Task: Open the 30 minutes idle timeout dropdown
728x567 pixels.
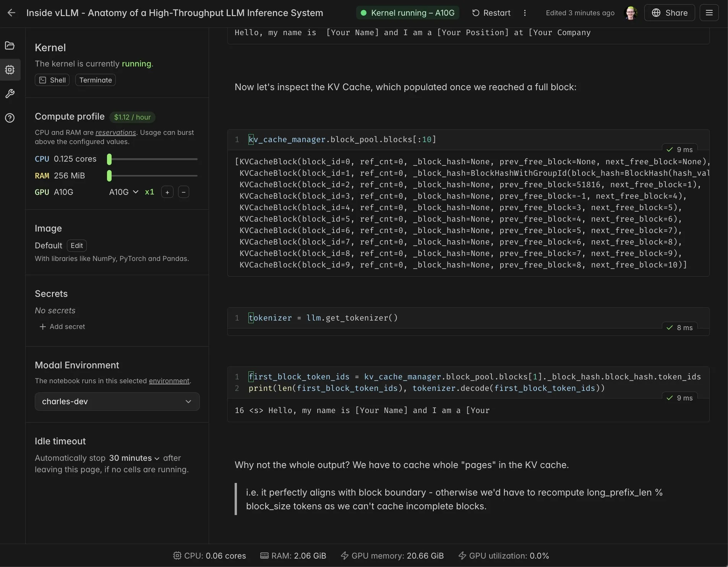Action: click(134, 458)
